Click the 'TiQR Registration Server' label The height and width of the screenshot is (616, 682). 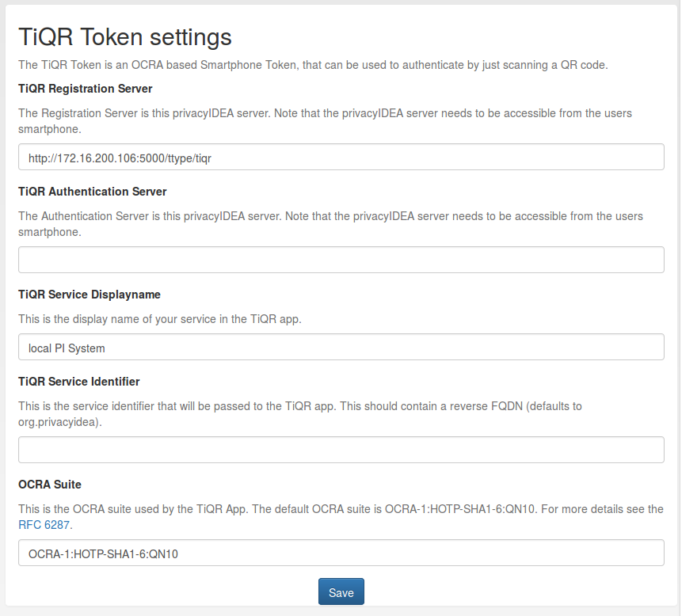[86, 89]
